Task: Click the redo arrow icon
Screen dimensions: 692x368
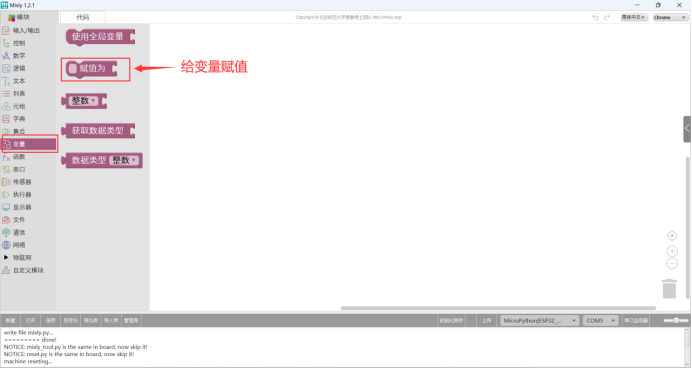Action: 607,17
